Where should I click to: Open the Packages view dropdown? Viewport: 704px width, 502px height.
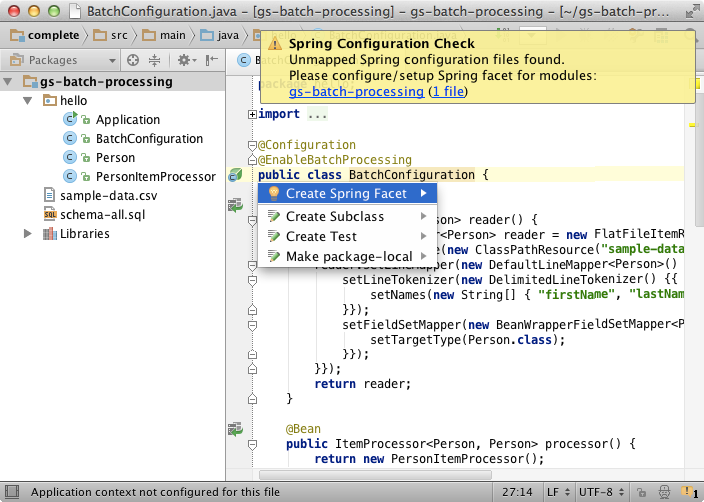point(60,60)
